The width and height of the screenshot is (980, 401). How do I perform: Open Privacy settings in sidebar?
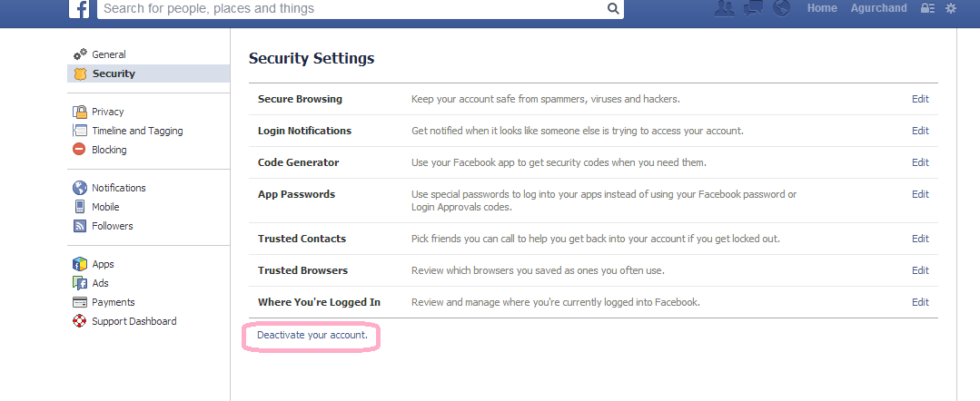point(107,112)
